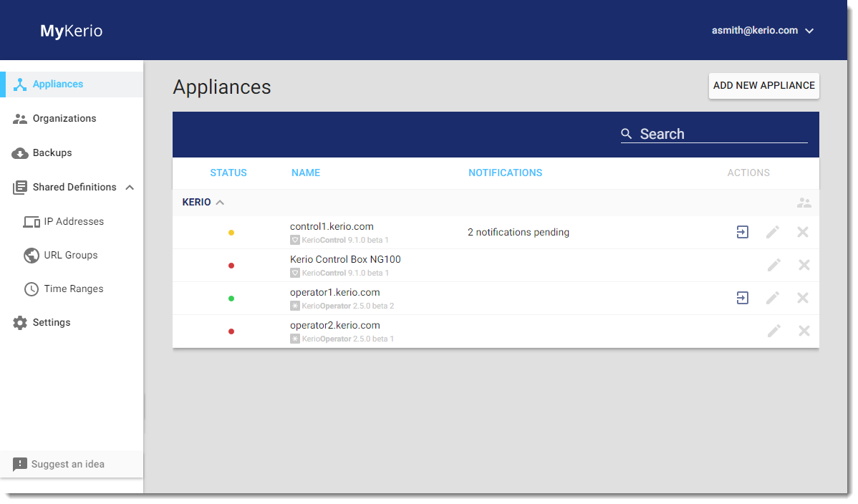Click red status dot of Kerio Control Box NG100
The width and height of the screenshot is (858, 504).
pos(231,266)
